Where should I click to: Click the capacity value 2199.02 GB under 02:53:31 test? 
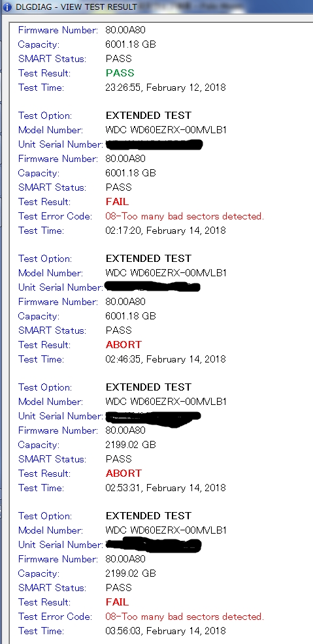pos(131,445)
